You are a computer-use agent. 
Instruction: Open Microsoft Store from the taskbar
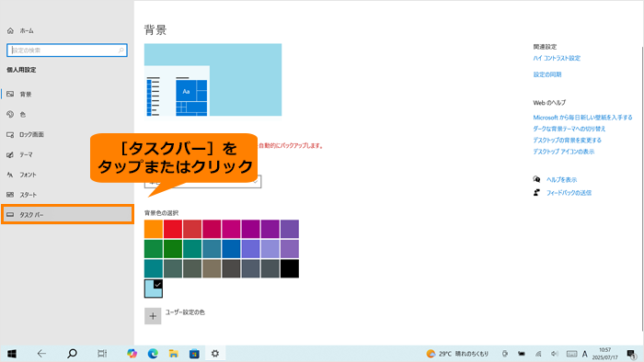[x=194, y=354]
